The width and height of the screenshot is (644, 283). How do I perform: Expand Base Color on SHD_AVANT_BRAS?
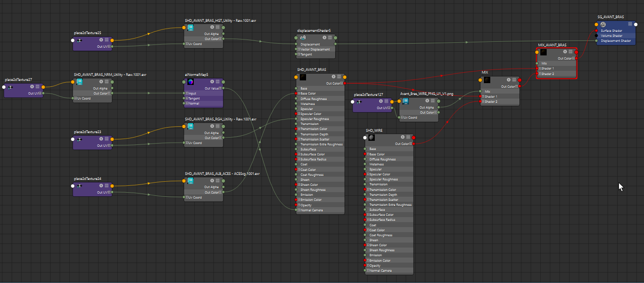(299, 94)
